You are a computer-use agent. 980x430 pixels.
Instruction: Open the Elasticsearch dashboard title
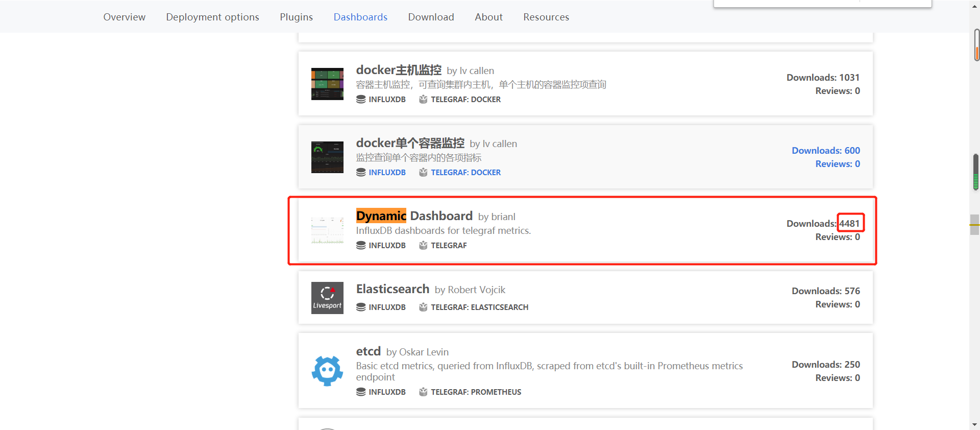[393, 289]
